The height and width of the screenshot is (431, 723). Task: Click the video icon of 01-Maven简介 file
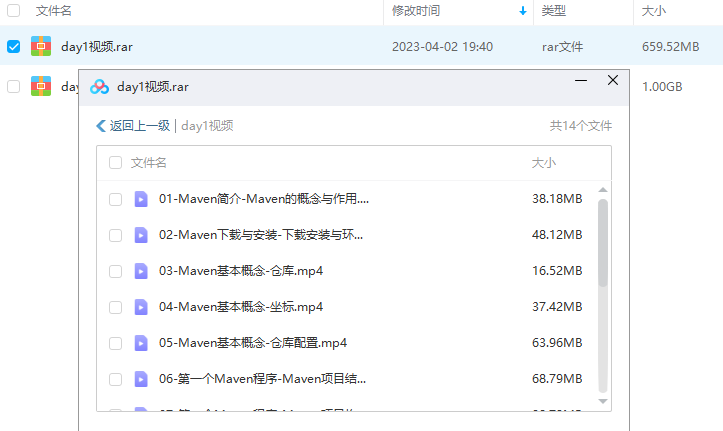point(141,199)
